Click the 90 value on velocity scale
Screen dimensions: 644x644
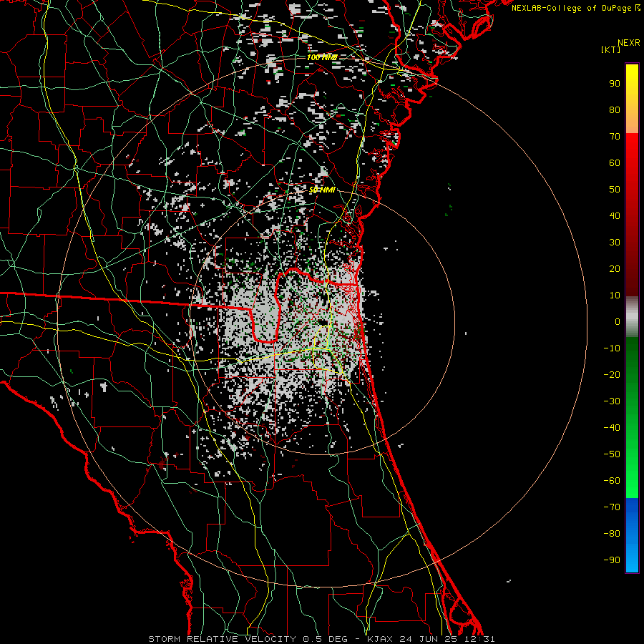pyautogui.click(x=615, y=84)
